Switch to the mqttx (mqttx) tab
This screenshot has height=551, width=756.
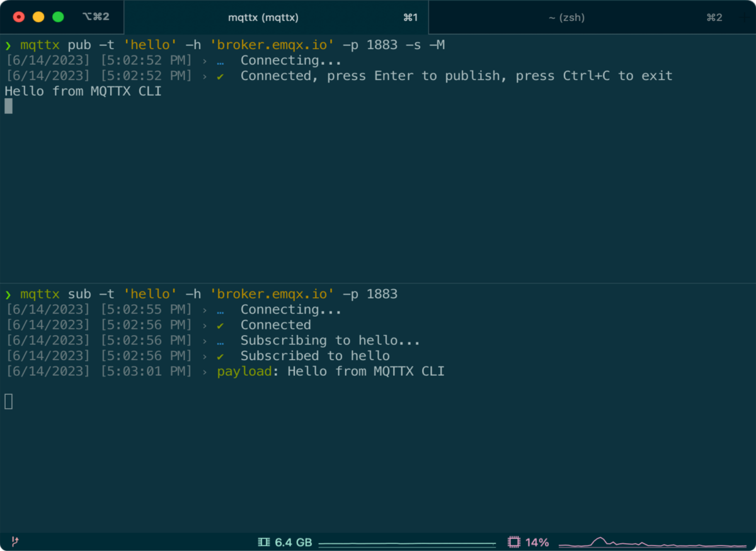[276, 18]
